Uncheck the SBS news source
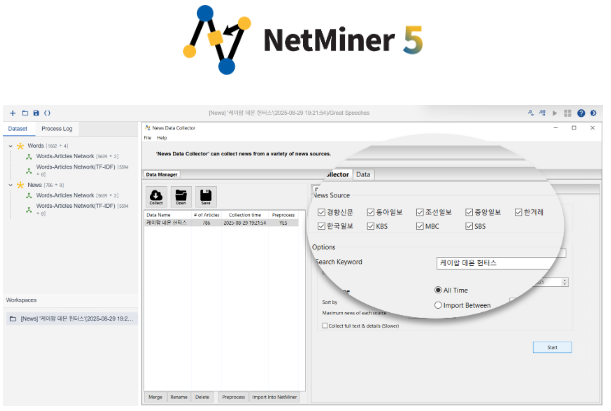The image size is (611, 411). (469, 226)
